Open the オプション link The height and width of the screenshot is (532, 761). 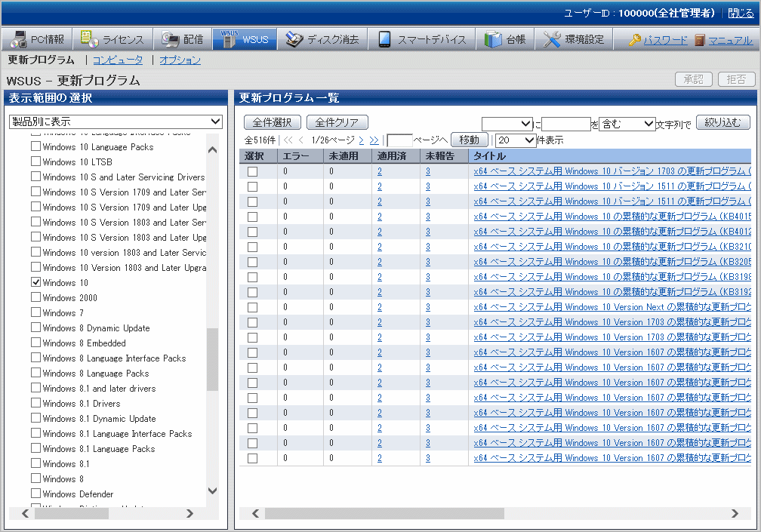(x=180, y=60)
